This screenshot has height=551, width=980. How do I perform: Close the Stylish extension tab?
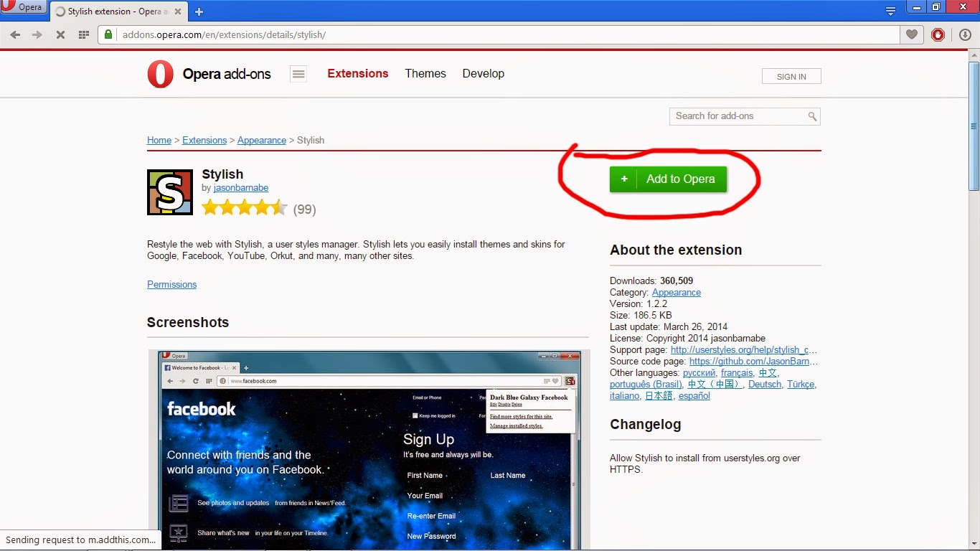(x=179, y=11)
